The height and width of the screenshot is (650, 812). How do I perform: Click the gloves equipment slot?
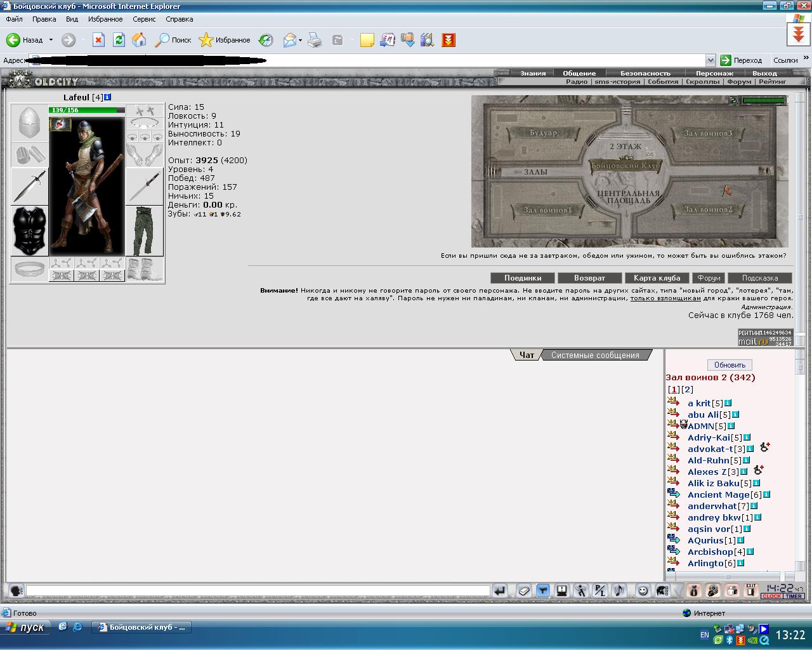(145, 154)
